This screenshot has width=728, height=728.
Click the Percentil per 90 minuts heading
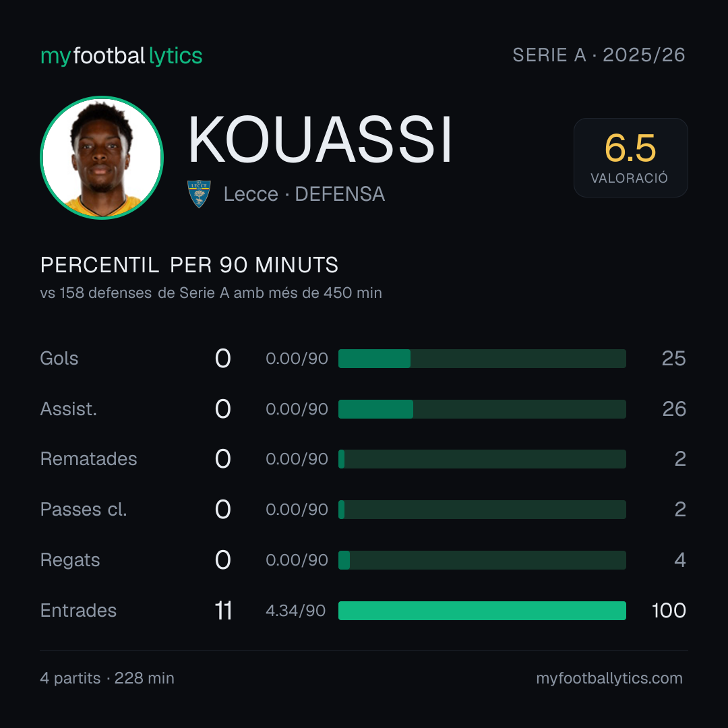pos(189,265)
